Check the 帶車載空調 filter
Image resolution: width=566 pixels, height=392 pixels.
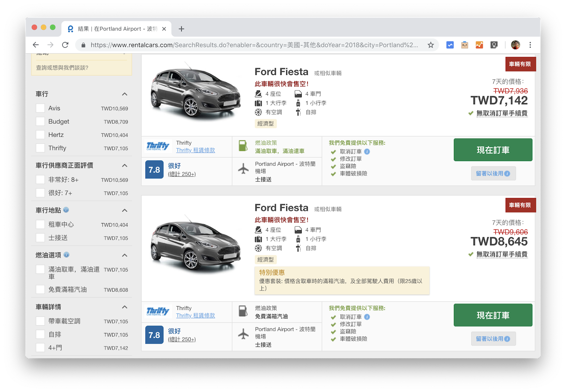[40, 321]
